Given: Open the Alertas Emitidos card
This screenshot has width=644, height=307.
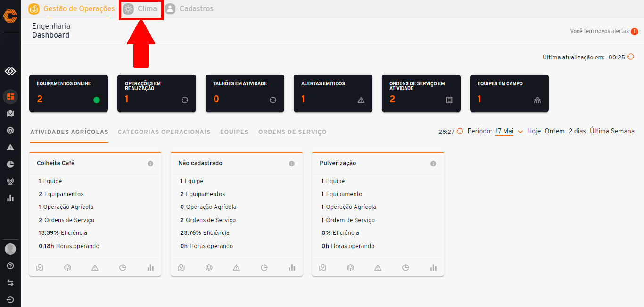Looking at the screenshot, I should coord(333,93).
